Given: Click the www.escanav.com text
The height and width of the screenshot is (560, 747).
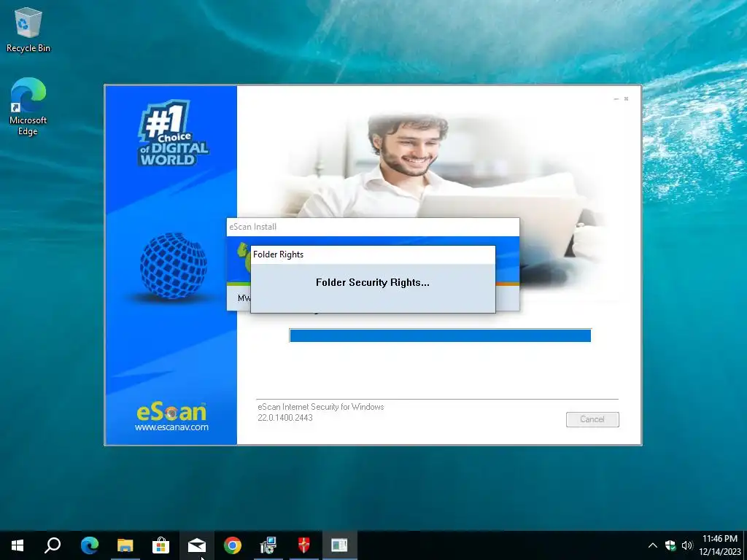Looking at the screenshot, I should coord(171,427).
